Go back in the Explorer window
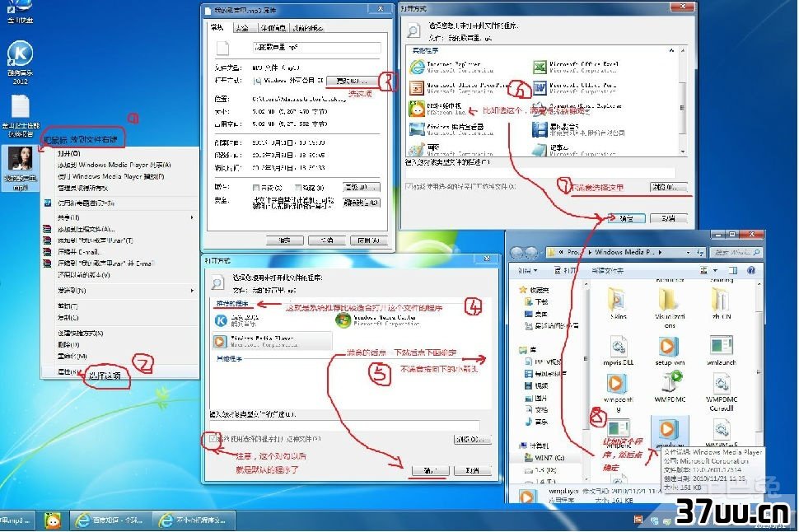The image size is (799, 532). (516, 252)
